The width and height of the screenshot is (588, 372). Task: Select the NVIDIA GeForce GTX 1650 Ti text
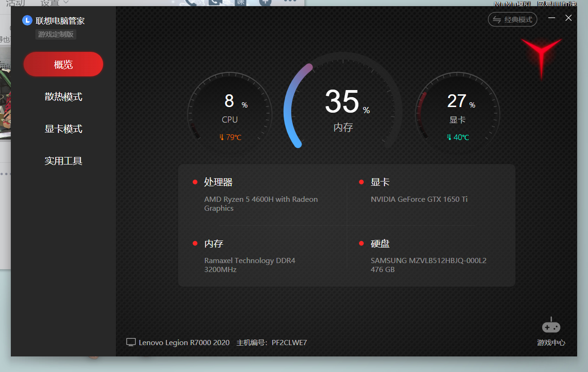pyautogui.click(x=419, y=199)
